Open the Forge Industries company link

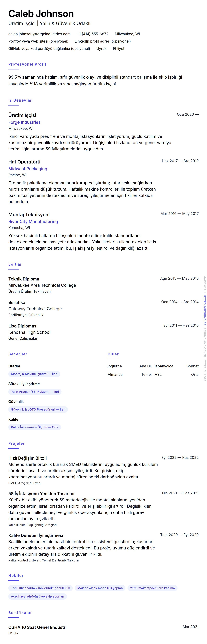[25, 122]
